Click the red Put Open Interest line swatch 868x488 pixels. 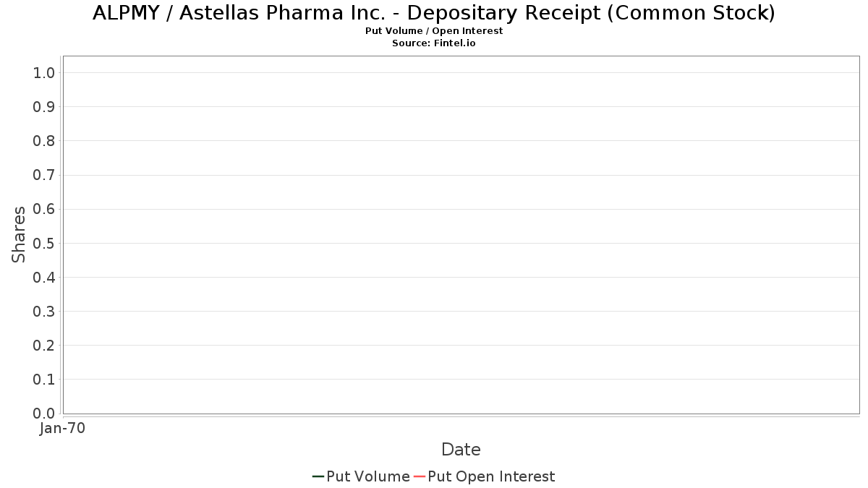coord(420,476)
